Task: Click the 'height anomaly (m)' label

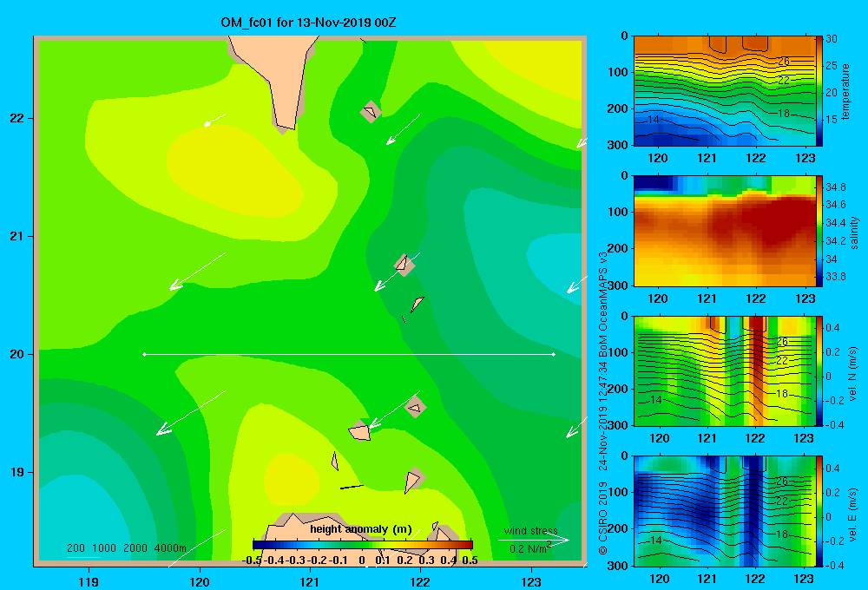Action: point(361,529)
